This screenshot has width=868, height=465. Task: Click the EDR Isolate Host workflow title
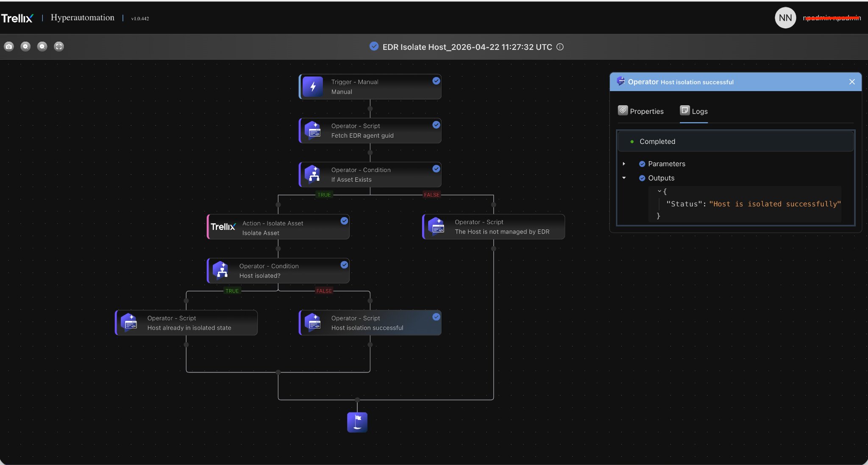(467, 47)
